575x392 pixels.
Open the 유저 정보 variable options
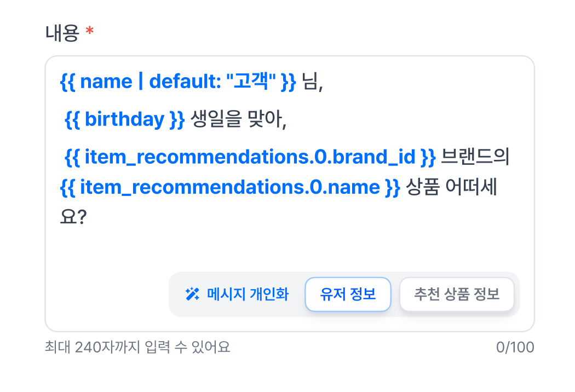tap(348, 294)
